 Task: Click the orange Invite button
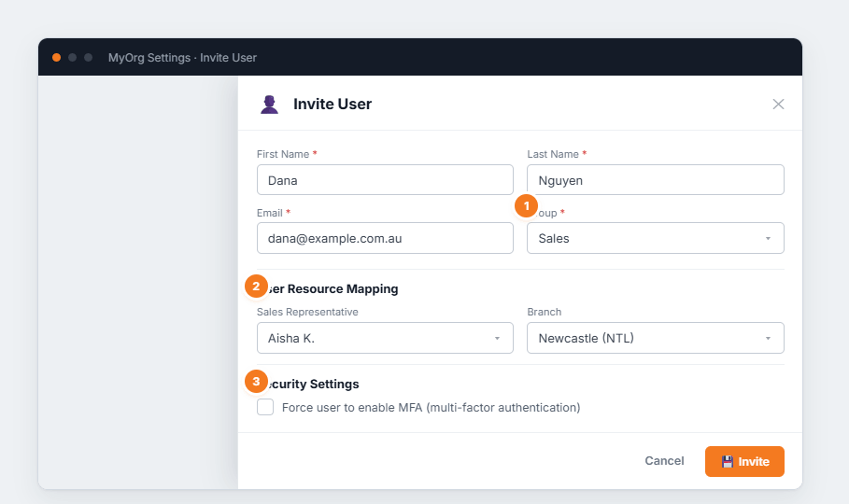[744, 461]
